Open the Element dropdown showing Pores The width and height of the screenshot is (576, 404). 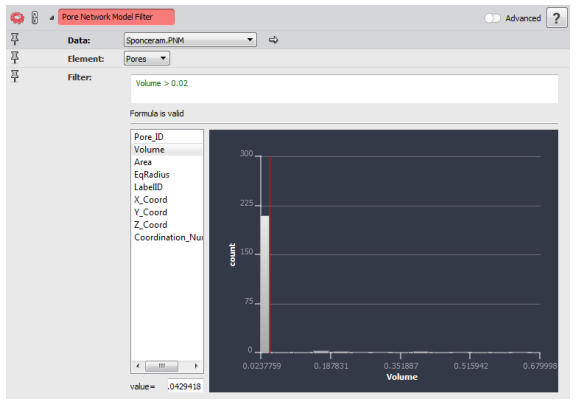pos(147,58)
